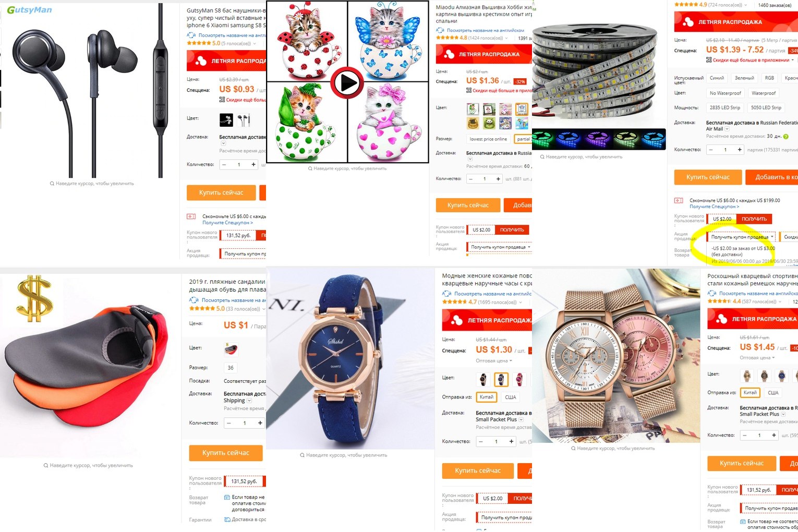Open the Получить купон продавца dropdown on the LED strip
798x532 pixels.
742,237
